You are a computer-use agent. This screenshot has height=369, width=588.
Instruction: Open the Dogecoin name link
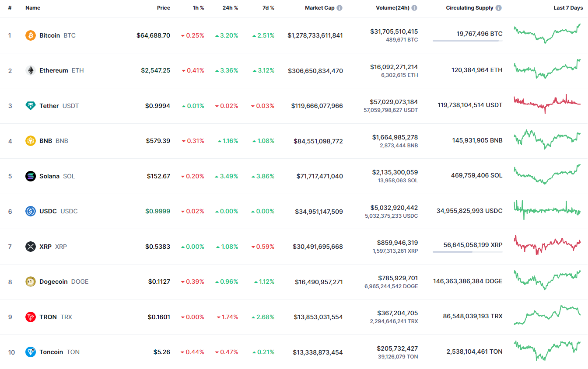coord(53,282)
